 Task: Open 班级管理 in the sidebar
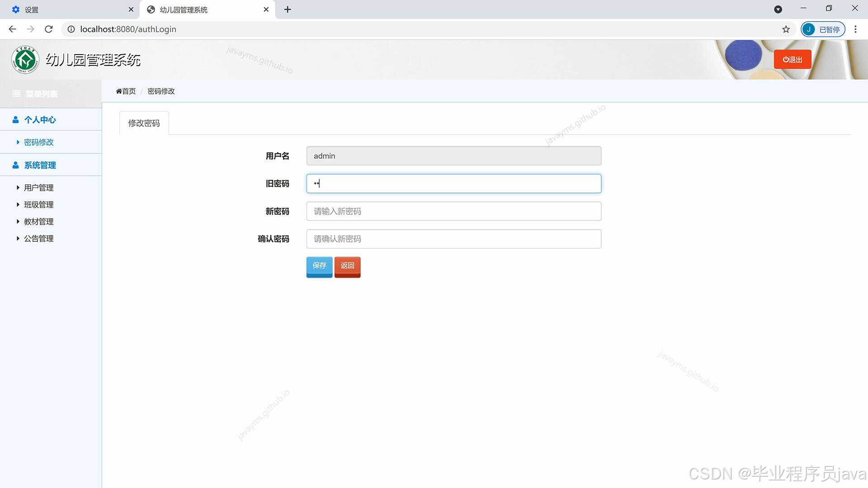39,205
